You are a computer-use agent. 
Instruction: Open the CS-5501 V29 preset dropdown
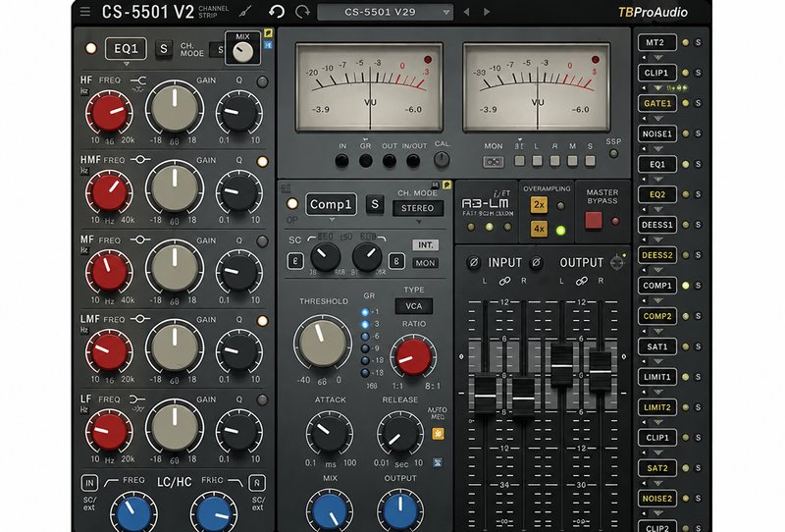tap(385, 12)
